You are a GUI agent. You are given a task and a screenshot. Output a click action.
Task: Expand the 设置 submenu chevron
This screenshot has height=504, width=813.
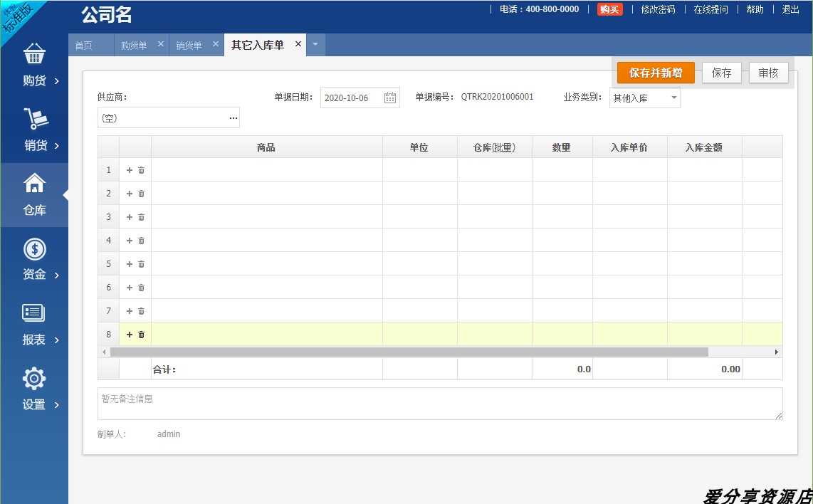point(56,404)
